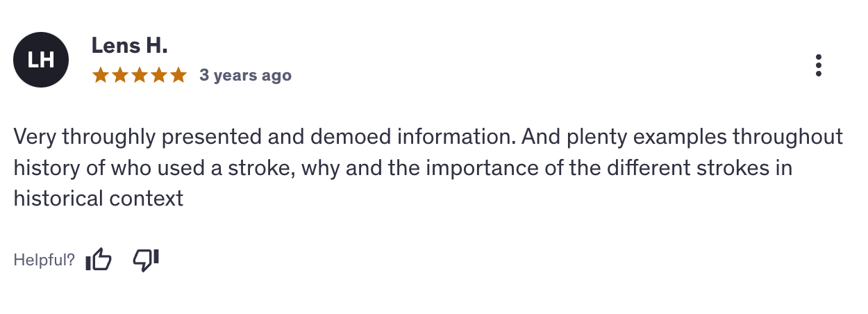
Task: Click "historical context" on the last line
Action: tap(98, 199)
